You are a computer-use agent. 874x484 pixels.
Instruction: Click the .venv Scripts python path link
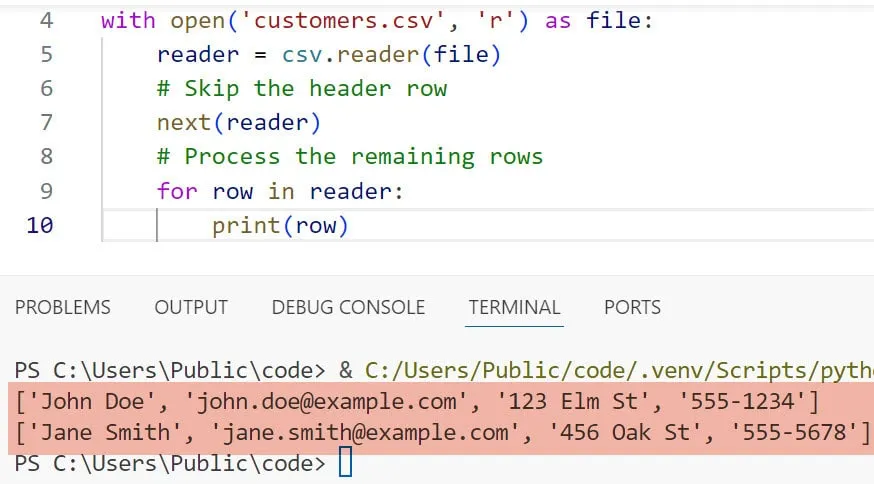tap(618, 370)
